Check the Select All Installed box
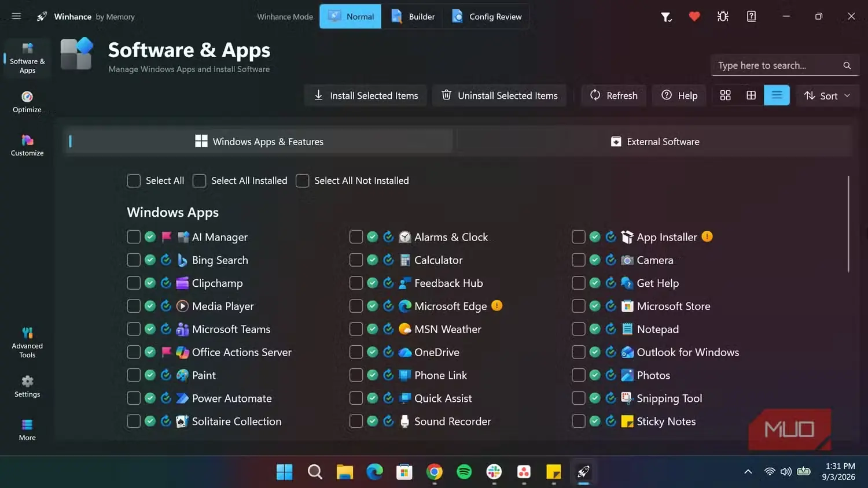Image resolution: width=868 pixels, height=488 pixels. 199,181
